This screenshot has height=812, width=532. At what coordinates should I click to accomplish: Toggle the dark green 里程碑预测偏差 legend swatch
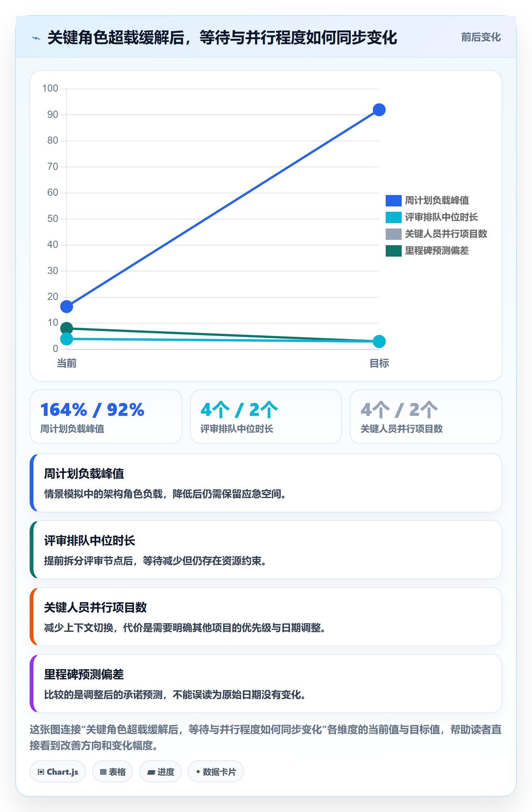[393, 251]
